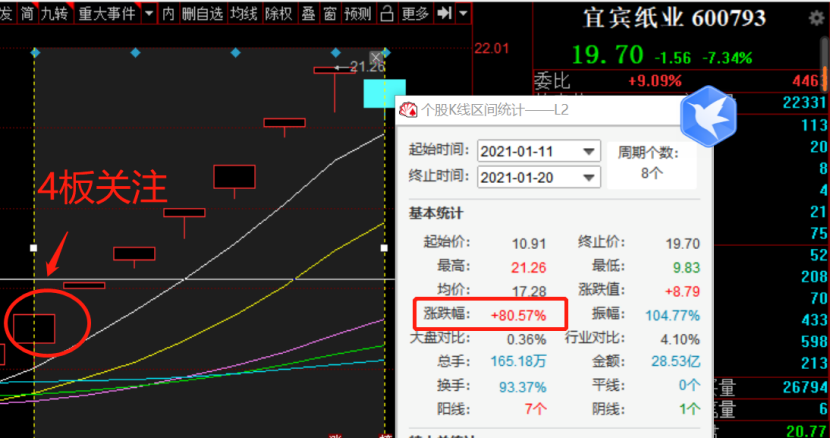Open the 终止时间 date dropdown
The width and height of the screenshot is (831, 438).
tap(588, 178)
